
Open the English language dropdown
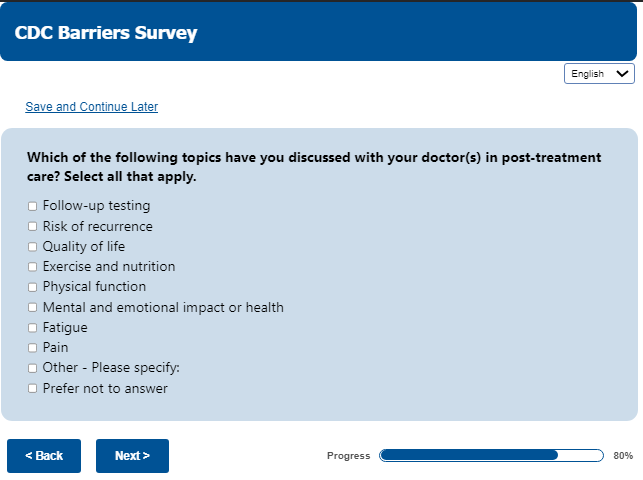click(599, 73)
